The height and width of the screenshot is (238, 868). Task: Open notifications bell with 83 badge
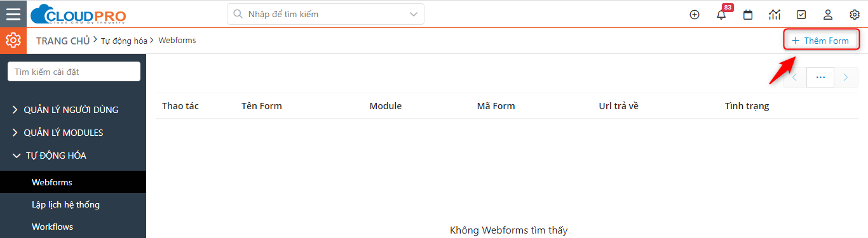(x=721, y=14)
